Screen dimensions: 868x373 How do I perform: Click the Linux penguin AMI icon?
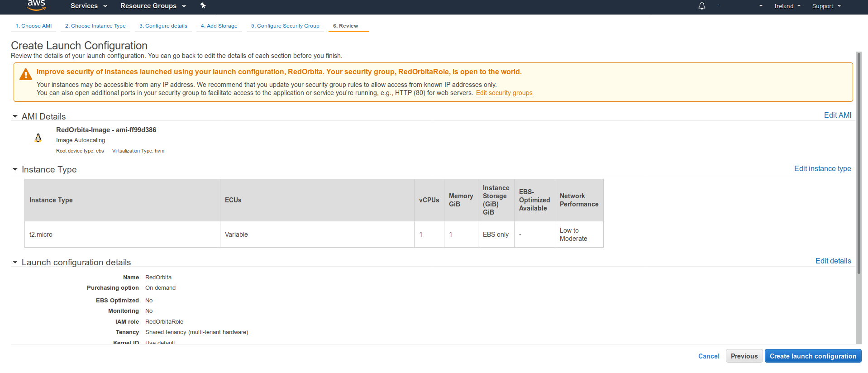tap(38, 138)
